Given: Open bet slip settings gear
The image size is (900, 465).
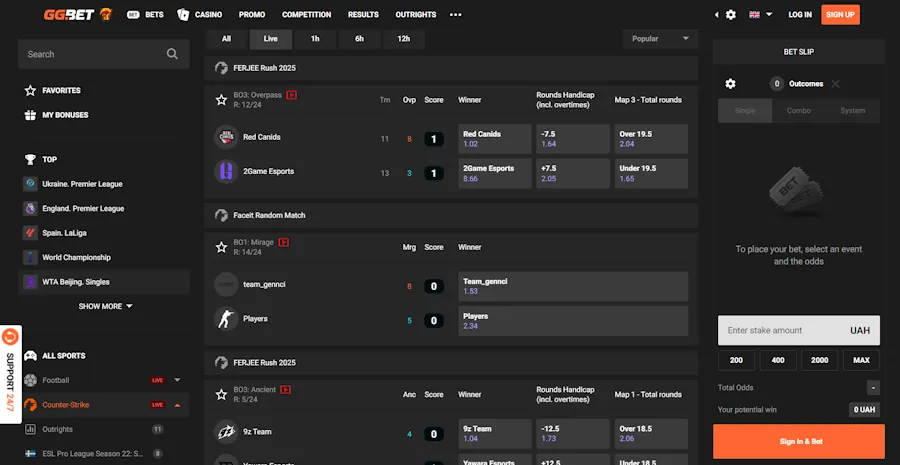Looking at the screenshot, I should [730, 84].
